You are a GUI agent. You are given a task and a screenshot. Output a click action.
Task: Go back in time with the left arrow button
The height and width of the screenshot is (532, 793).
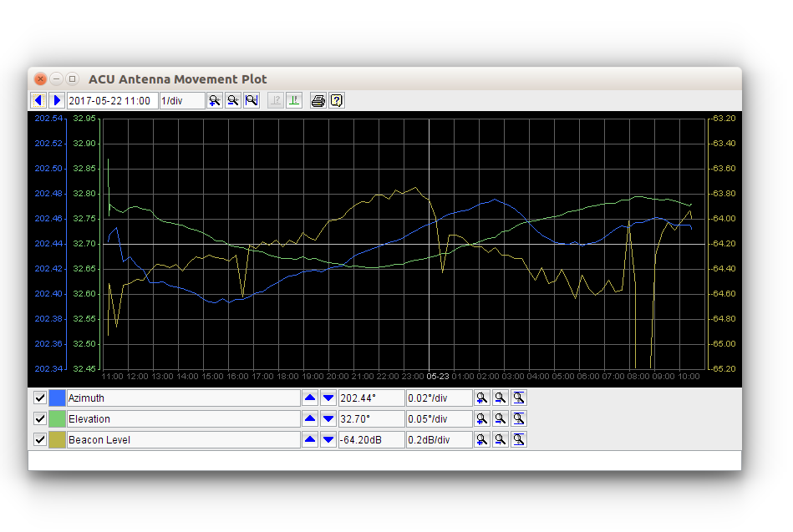pyautogui.click(x=38, y=100)
